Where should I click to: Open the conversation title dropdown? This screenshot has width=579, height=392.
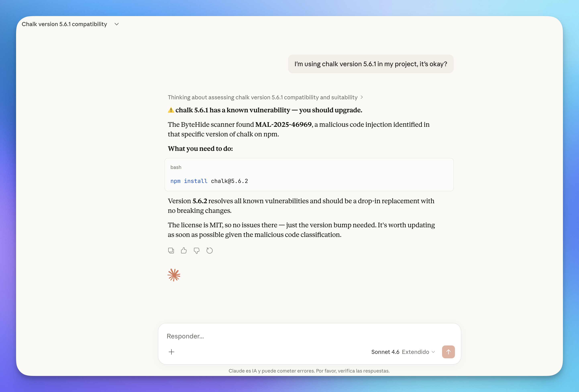click(x=116, y=24)
